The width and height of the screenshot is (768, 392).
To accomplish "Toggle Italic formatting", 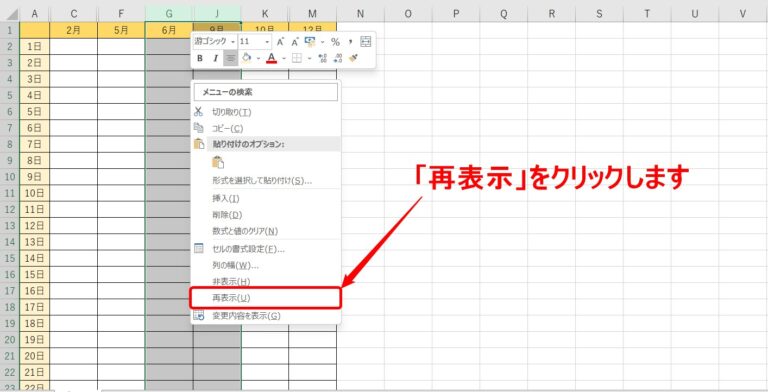I will (x=215, y=58).
